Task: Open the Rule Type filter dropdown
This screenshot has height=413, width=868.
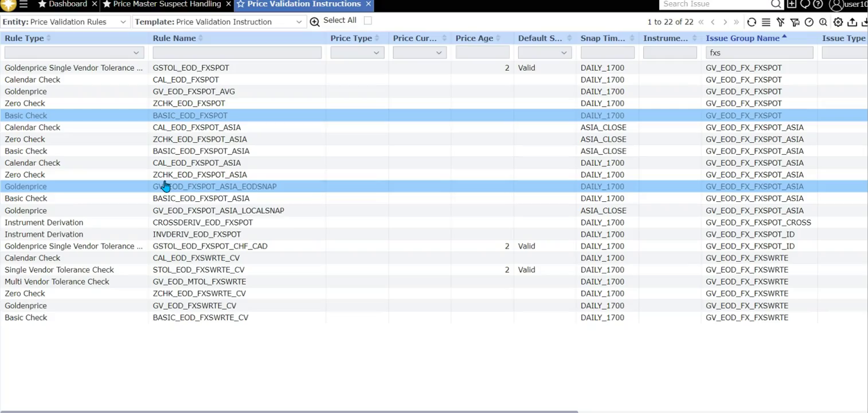Action: click(73, 52)
